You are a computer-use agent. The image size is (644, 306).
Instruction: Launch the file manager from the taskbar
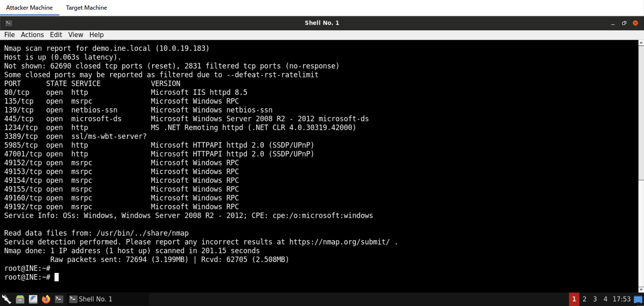tap(20, 299)
